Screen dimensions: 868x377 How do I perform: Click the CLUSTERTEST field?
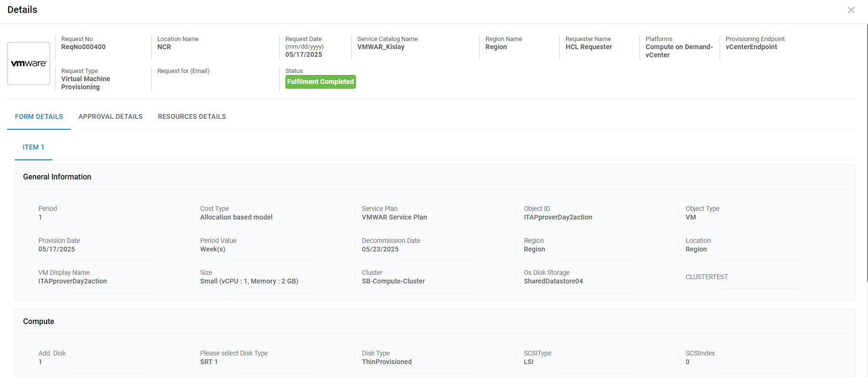pos(706,277)
